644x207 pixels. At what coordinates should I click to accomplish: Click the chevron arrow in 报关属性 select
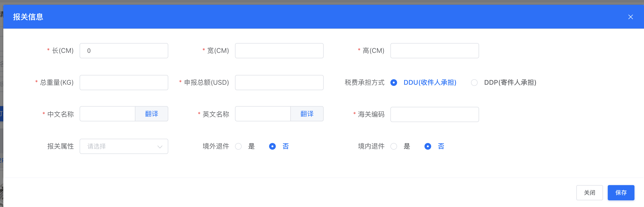point(160,147)
